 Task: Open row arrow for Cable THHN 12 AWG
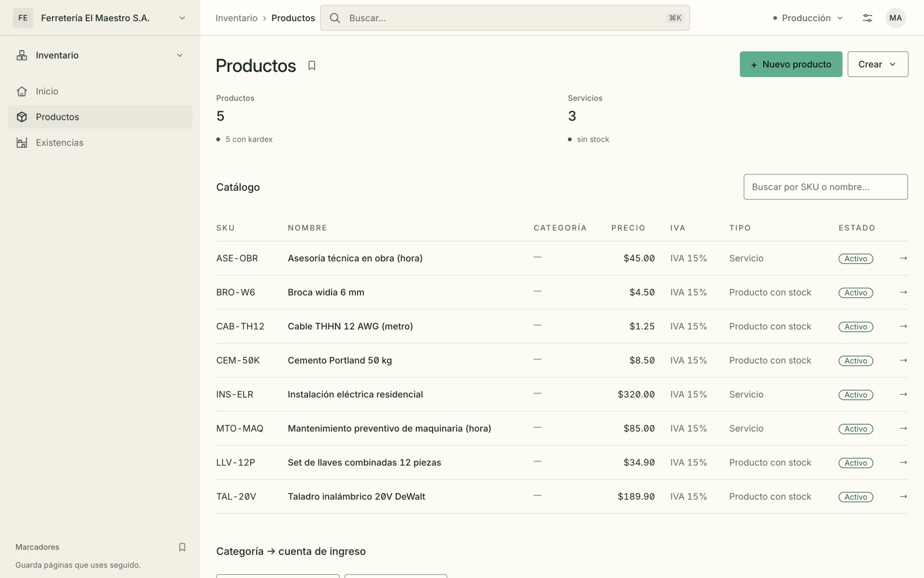coord(903,326)
